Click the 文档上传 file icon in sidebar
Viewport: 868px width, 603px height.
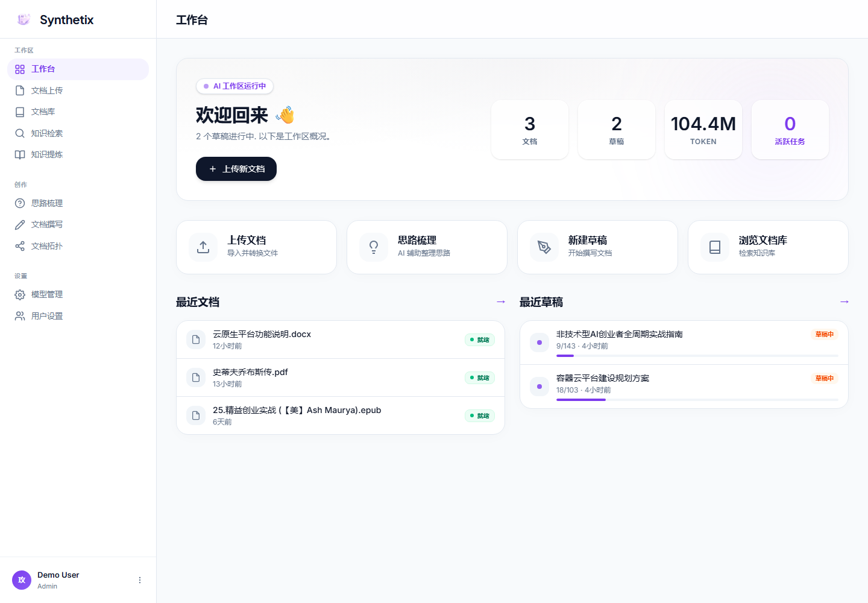pyautogui.click(x=20, y=90)
